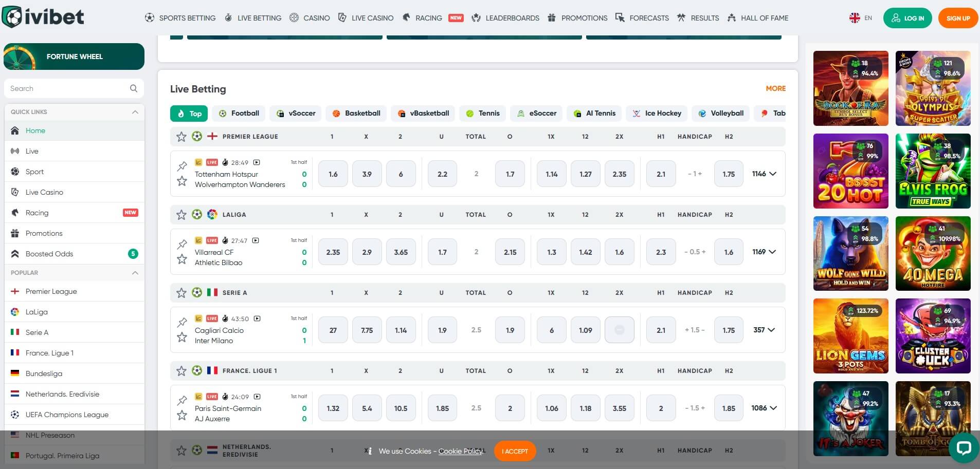Favorite the LaLiga league star
The width and height of the screenshot is (980, 469).
[182, 215]
